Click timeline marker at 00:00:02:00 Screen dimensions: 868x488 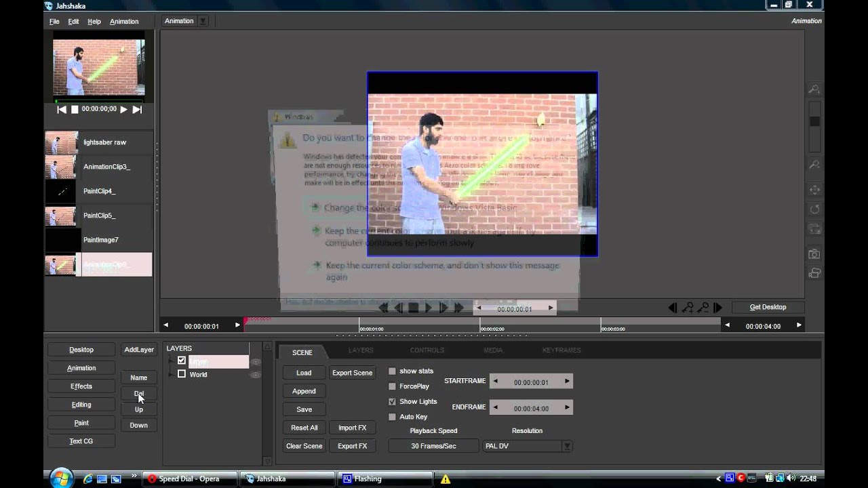[480, 325]
